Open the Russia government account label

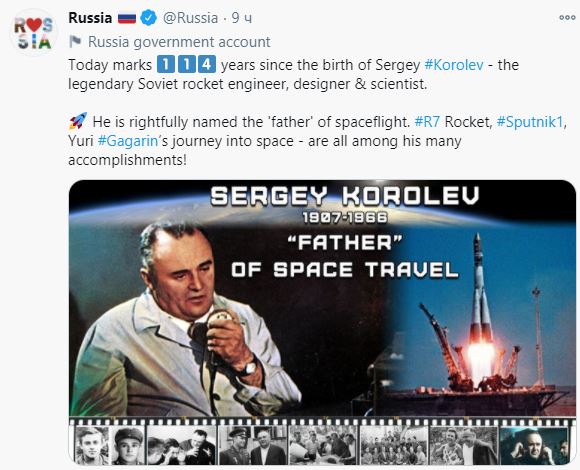click(x=179, y=42)
